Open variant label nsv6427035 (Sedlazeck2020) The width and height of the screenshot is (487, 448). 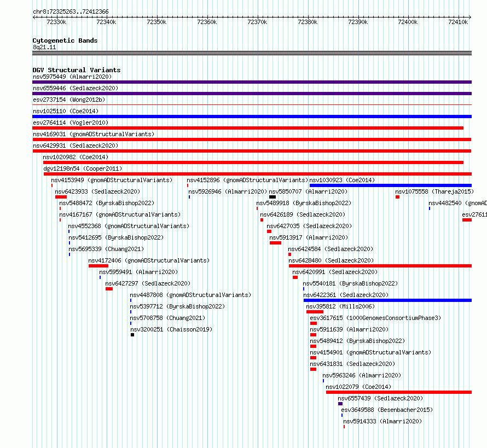309,226
